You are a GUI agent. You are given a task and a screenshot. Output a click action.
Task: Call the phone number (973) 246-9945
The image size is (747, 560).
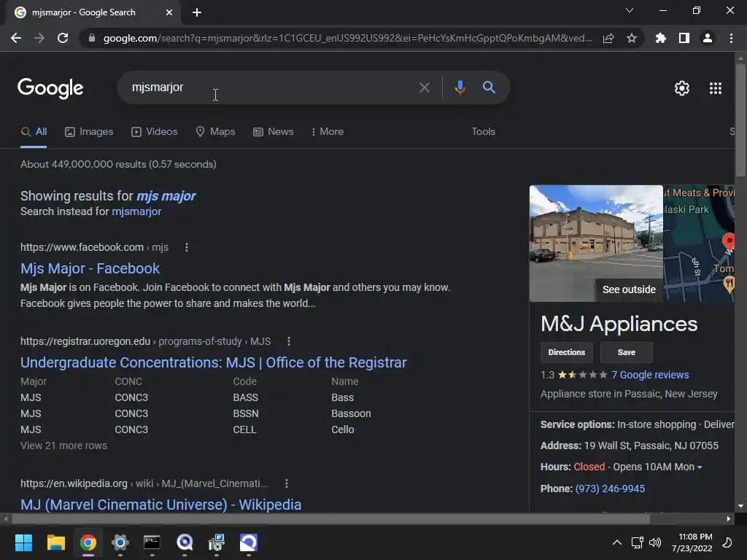coord(610,489)
